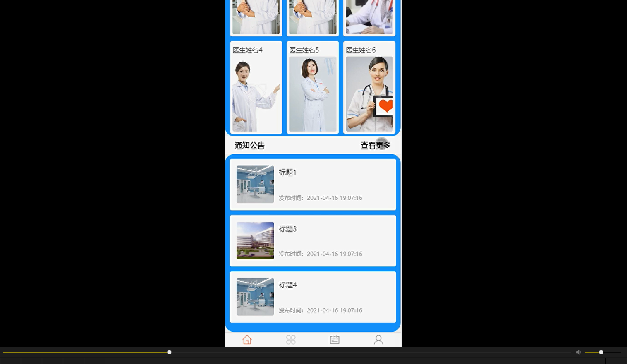627x364 pixels.
Task: Click the publish time under 标题4
Action: tap(320, 310)
